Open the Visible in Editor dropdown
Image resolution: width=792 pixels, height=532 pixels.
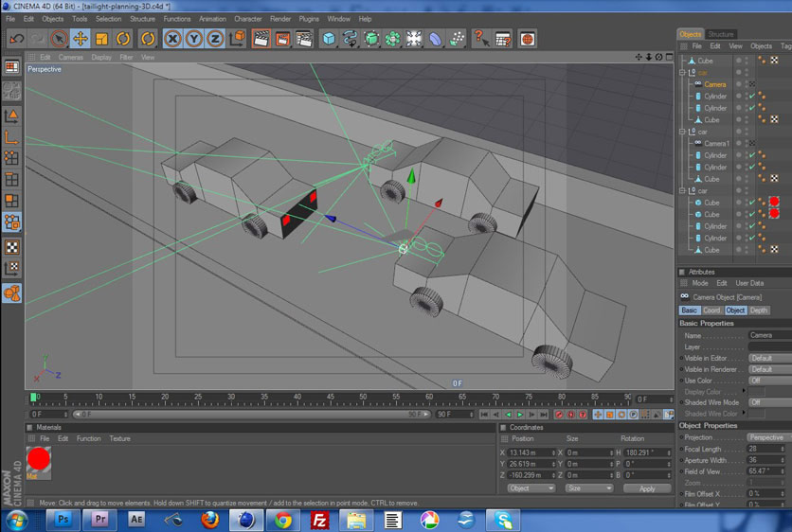[767, 359]
